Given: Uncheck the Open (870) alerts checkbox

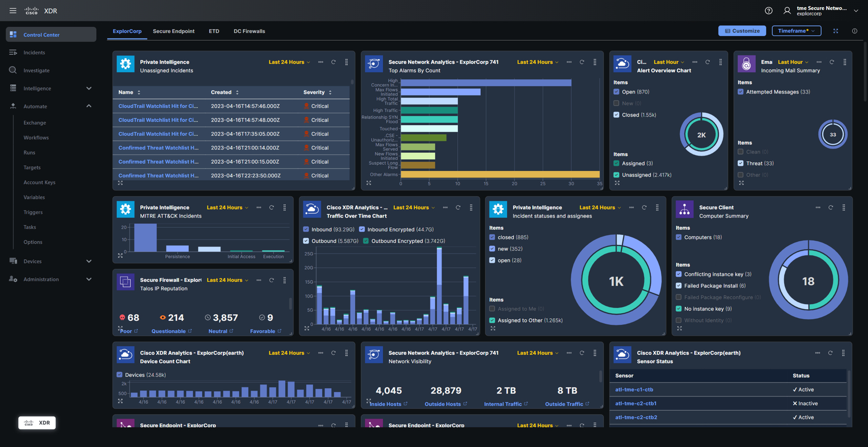Looking at the screenshot, I should click(x=616, y=92).
